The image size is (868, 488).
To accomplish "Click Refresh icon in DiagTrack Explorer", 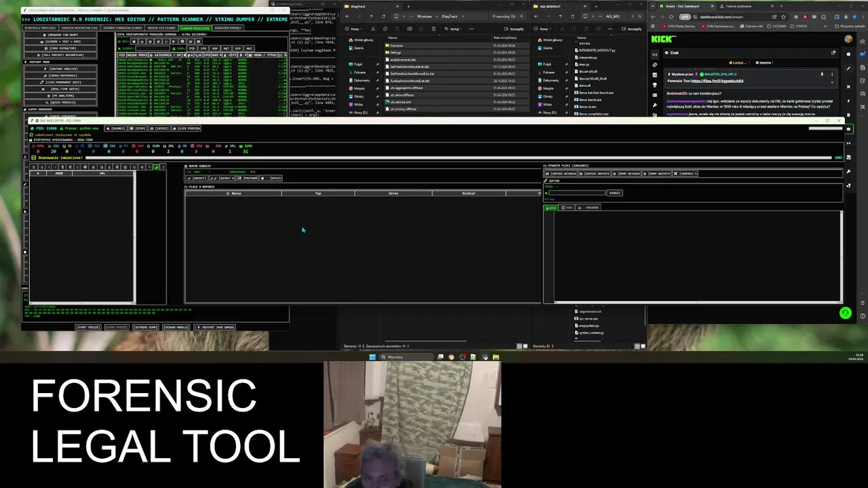I will pyautogui.click(x=383, y=16).
